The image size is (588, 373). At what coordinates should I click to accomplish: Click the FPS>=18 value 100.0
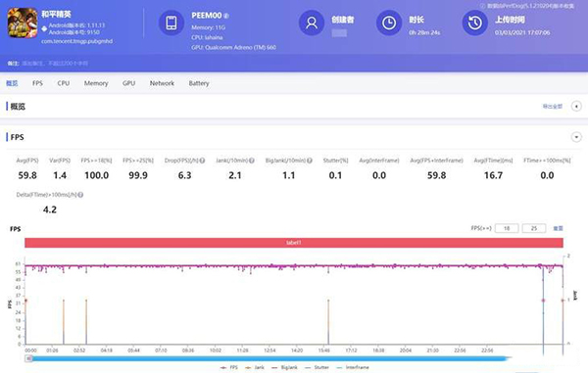[96, 175]
